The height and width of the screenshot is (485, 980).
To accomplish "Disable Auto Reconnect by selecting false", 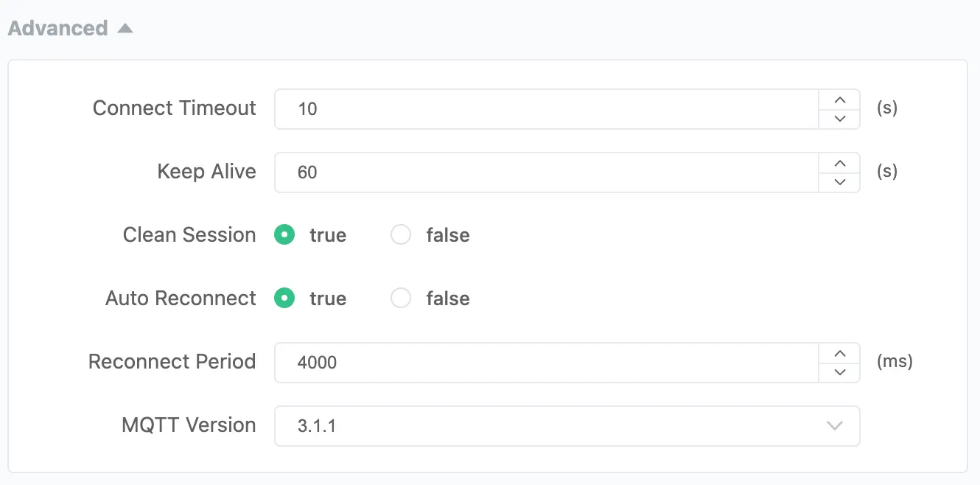I will [x=401, y=299].
